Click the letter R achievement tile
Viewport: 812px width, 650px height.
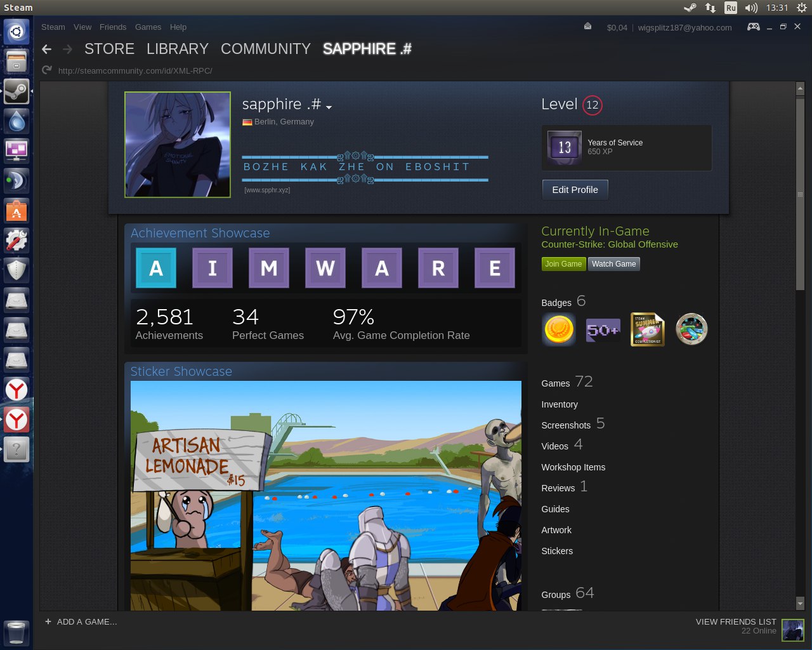(x=438, y=268)
